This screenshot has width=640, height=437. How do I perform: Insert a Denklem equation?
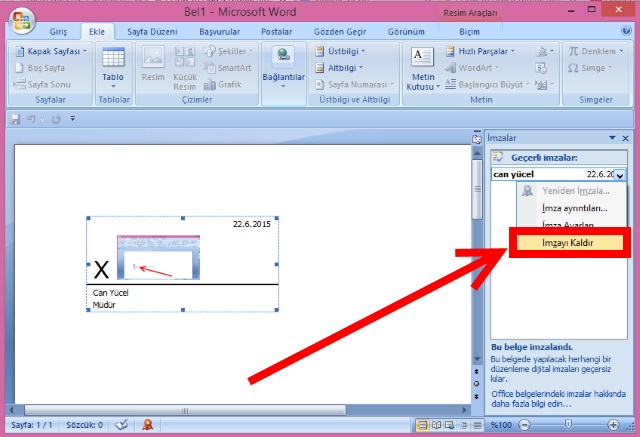[x=596, y=51]
